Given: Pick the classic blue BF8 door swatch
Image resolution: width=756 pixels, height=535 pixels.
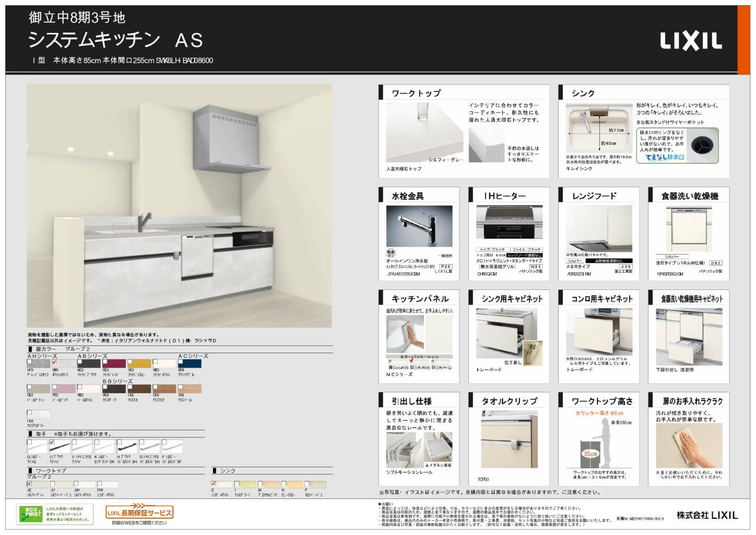Looking at the screenshot, I should pyautogui.click(x=189, y=364).
